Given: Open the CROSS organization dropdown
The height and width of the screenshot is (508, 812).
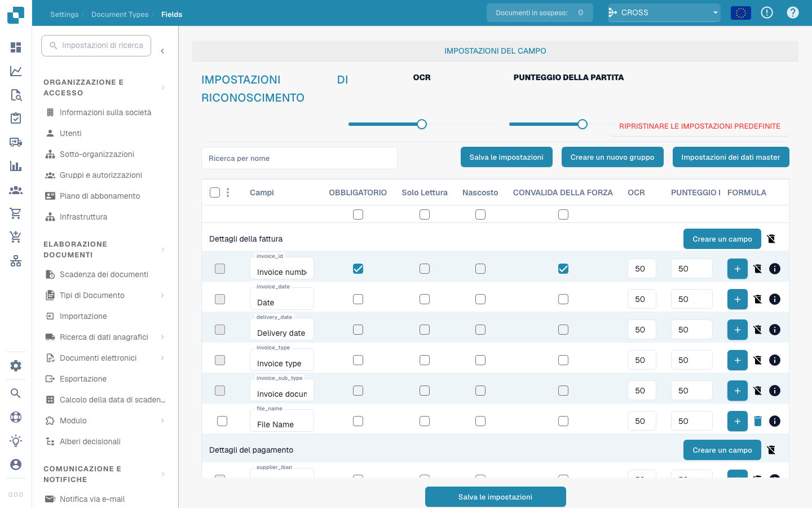Looking at the screenshot, I should pos(664,12).
